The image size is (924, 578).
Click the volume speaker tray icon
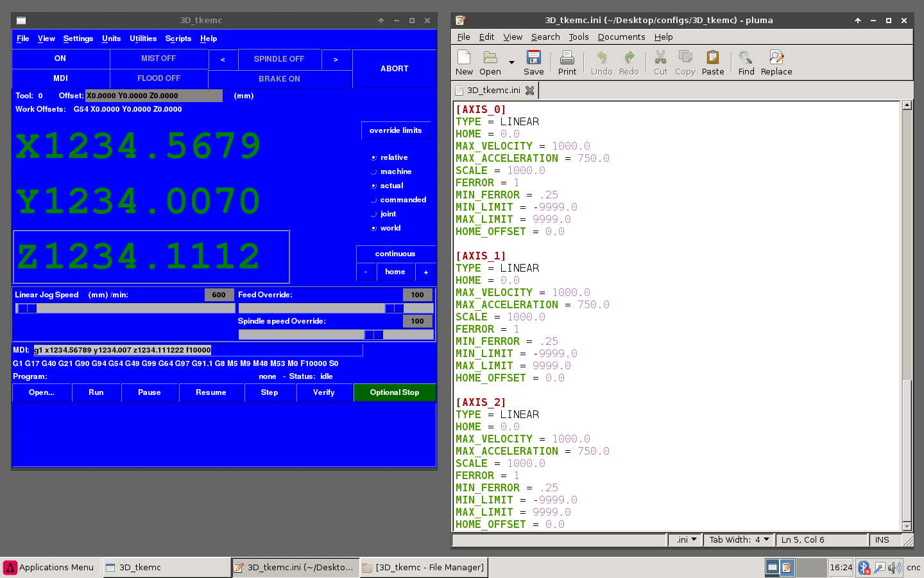894,568
